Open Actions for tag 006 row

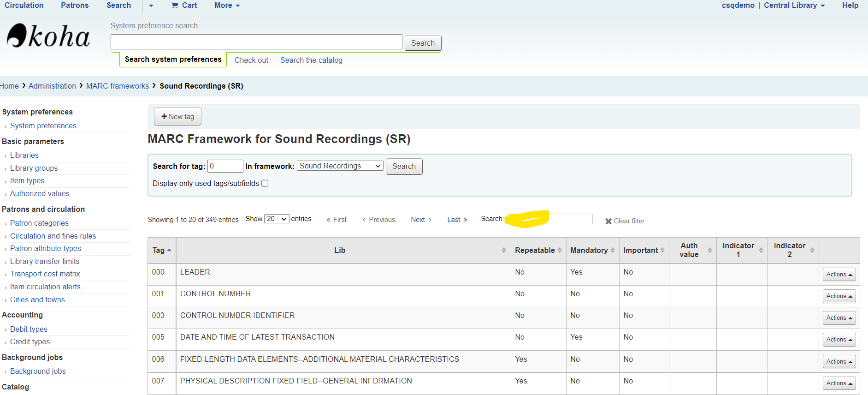pyautogui.click(x=839, y=362)
